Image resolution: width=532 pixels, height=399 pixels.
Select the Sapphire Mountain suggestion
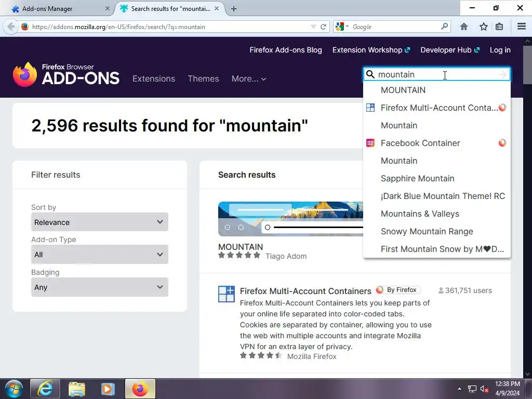click(436, 178)
